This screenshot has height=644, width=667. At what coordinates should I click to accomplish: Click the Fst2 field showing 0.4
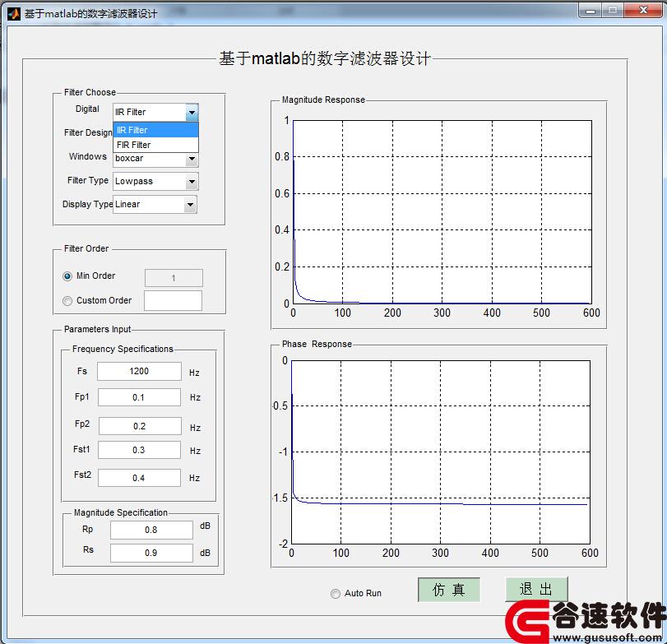(139, 478)
